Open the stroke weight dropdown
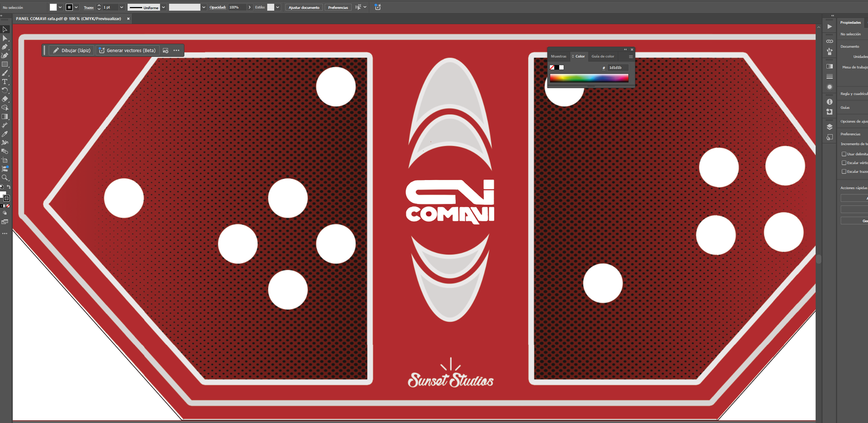868x423 pixels. 122,8
